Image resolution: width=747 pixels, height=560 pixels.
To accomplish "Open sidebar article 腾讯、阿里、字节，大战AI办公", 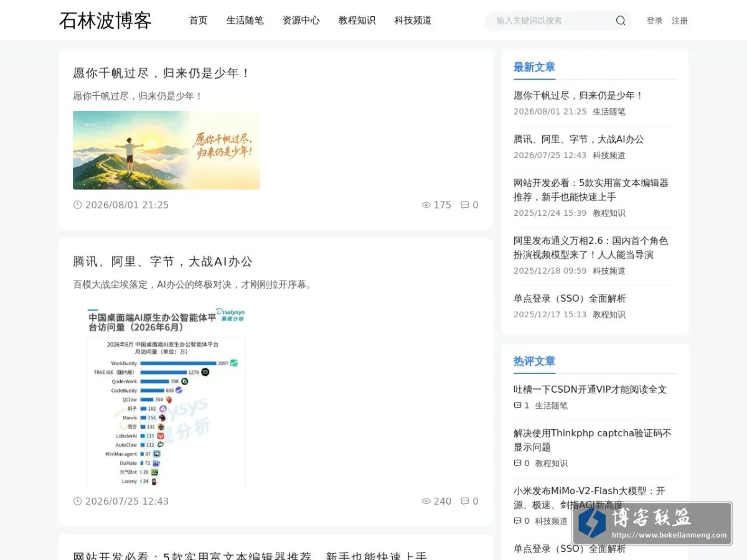I will pos(579,139).
